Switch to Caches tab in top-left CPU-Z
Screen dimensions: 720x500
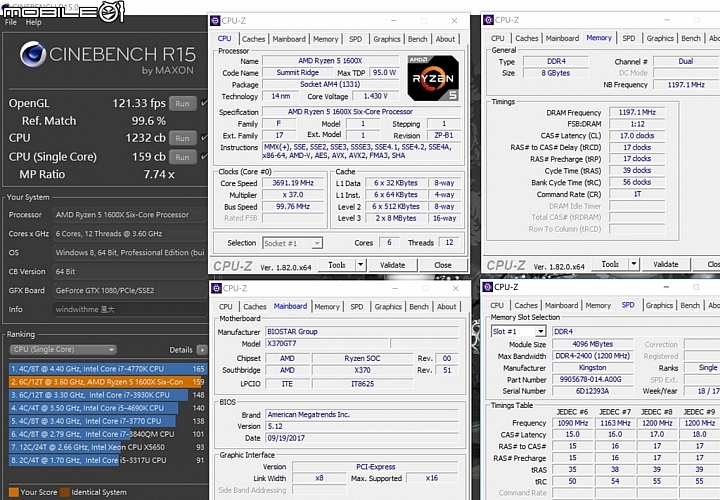(253, 39)
